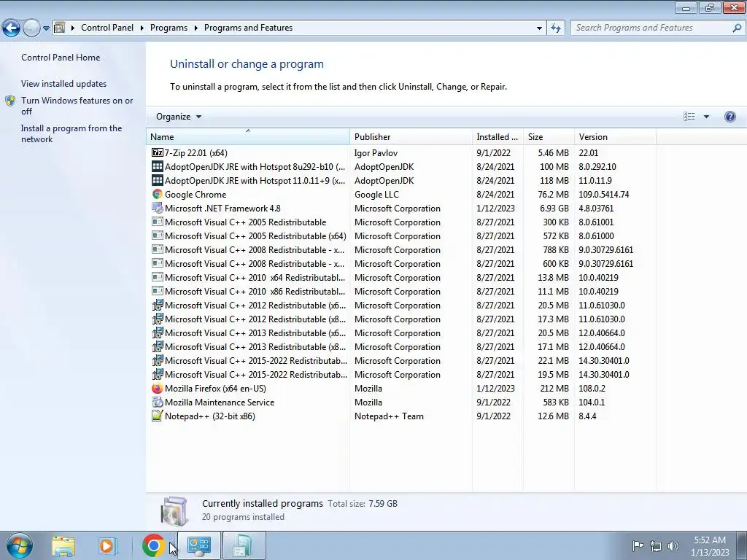Click the Control Panel taskbar button
The image size is (747, 560).
pos(198,545)
